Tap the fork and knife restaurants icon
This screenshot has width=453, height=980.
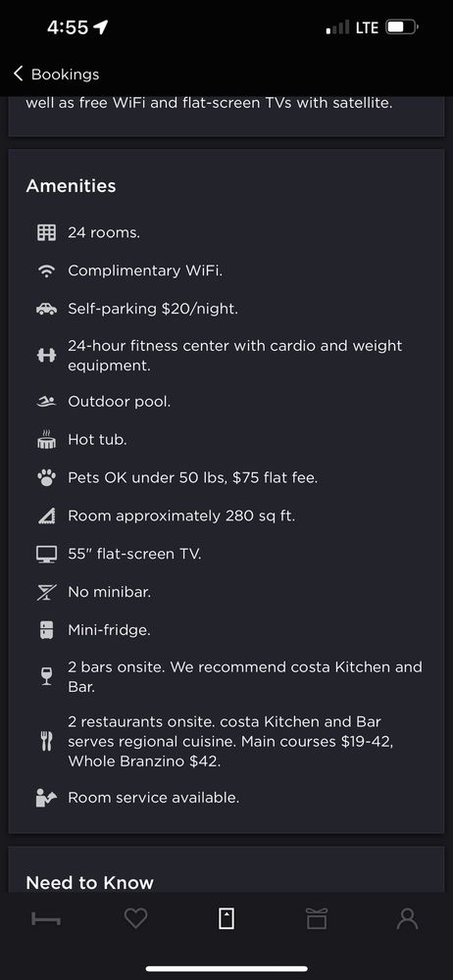(46, 741)
